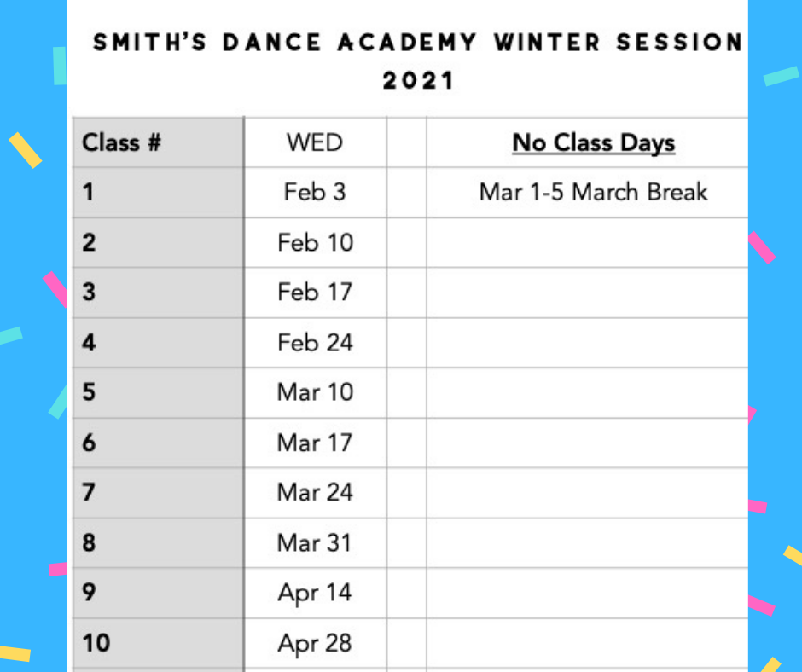
Task: Select the Feb 17 date cell
Action: (x=315, y=293)
